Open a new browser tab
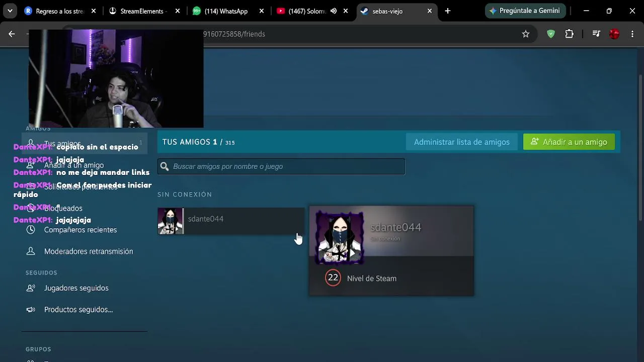This screenshot has height=362, width=644. pyautogui.click(x=448, y=11)
